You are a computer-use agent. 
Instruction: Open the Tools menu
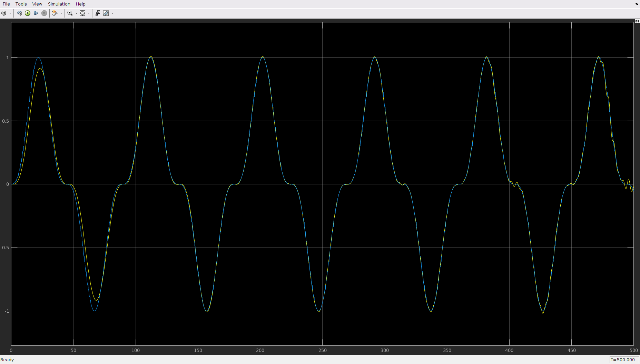[21, 4]
